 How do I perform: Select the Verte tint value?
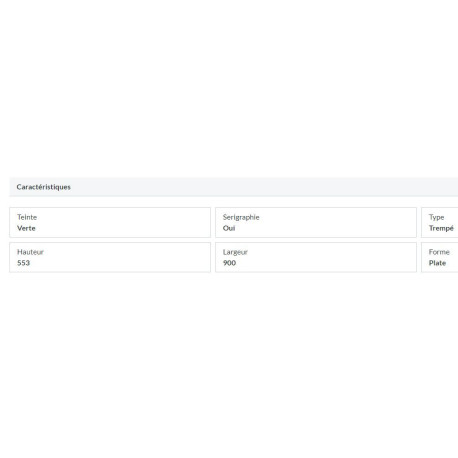click(26, 228)
